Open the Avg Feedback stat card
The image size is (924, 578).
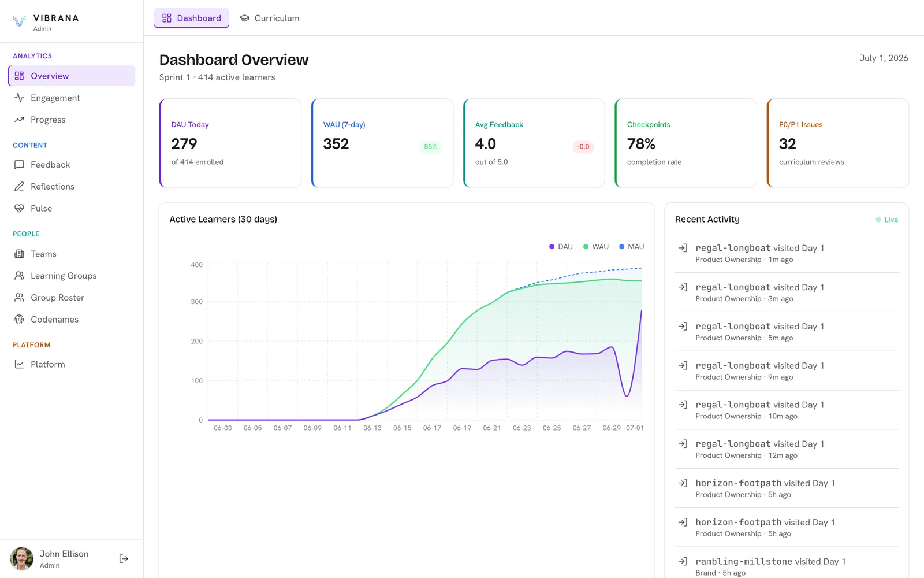[534, 143]
